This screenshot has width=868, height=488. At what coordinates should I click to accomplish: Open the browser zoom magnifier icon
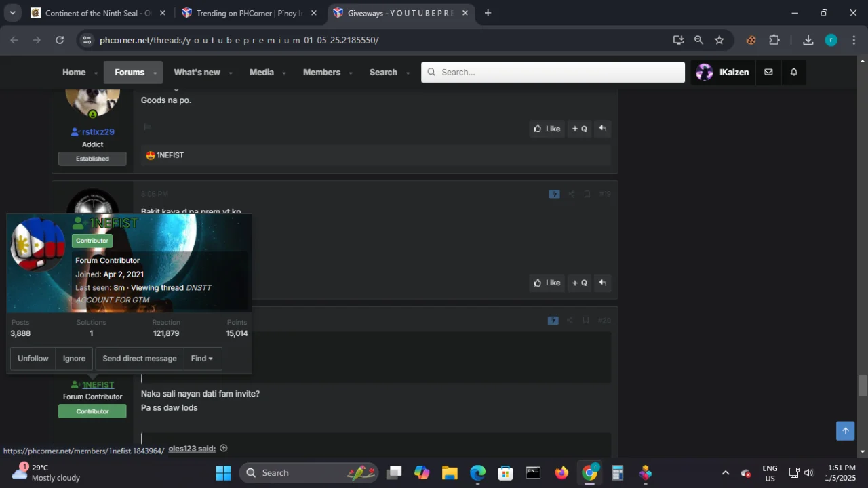click(698, 40)
